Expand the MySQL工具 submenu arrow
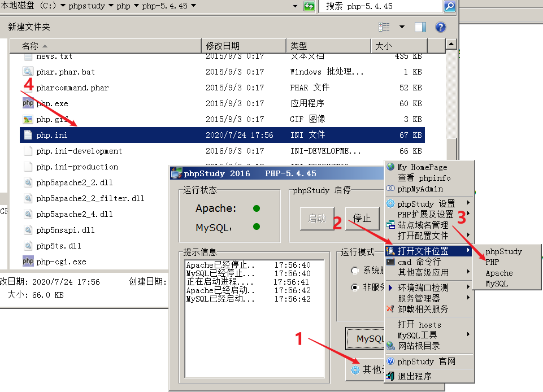 tap(468, 334)
